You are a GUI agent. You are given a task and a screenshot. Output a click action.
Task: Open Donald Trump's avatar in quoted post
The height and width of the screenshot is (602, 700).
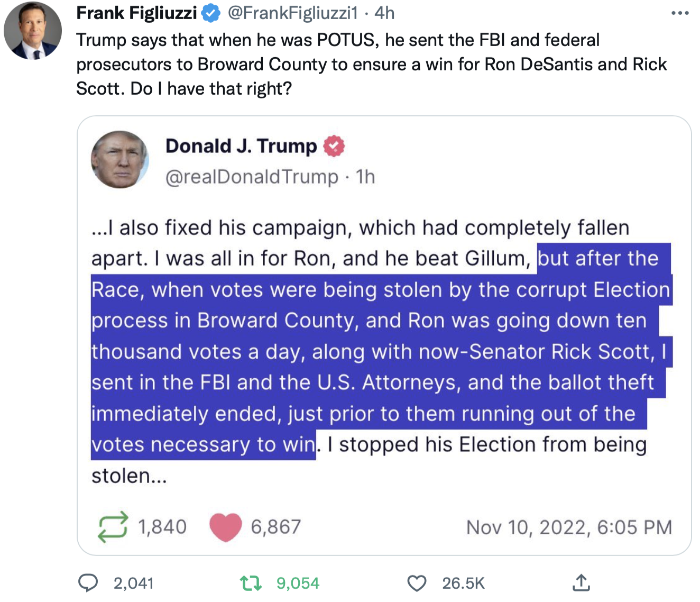click(120, 159)
